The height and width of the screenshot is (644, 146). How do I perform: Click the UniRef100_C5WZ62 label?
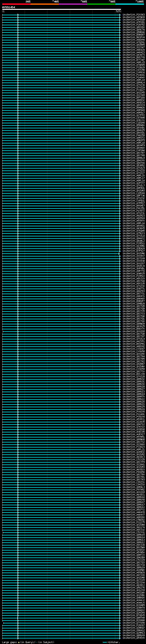[133, 520]
